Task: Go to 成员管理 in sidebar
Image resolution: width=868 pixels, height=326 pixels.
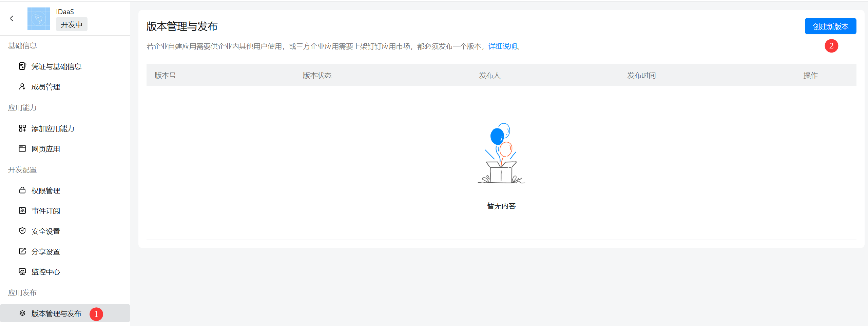Action: pos(46,87)
